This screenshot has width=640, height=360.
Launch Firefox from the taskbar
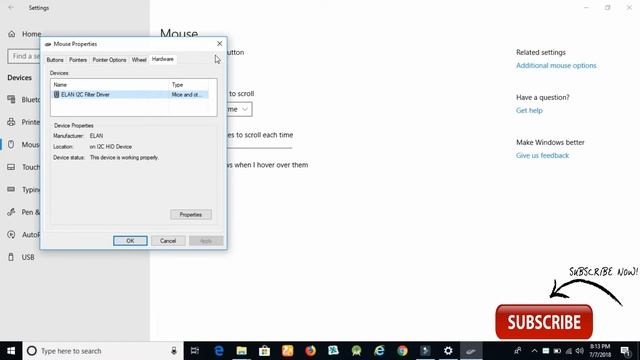[311, 351]
